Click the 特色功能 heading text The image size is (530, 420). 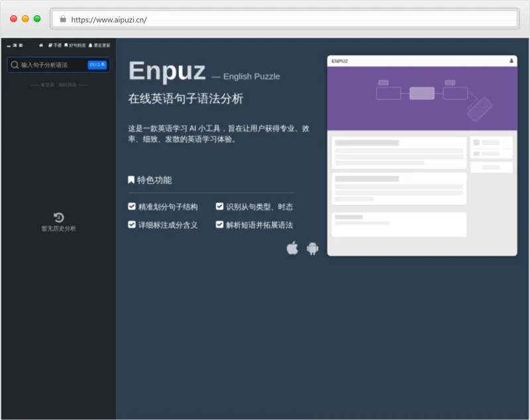[154, 180]
